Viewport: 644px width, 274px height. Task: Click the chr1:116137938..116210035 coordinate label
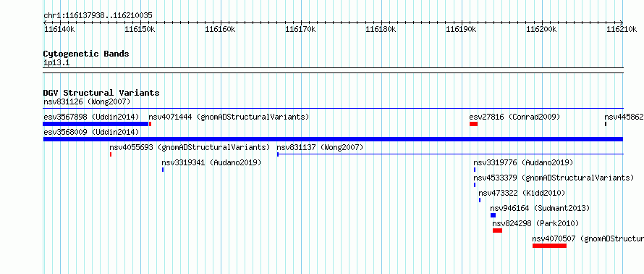coord(98,16)
